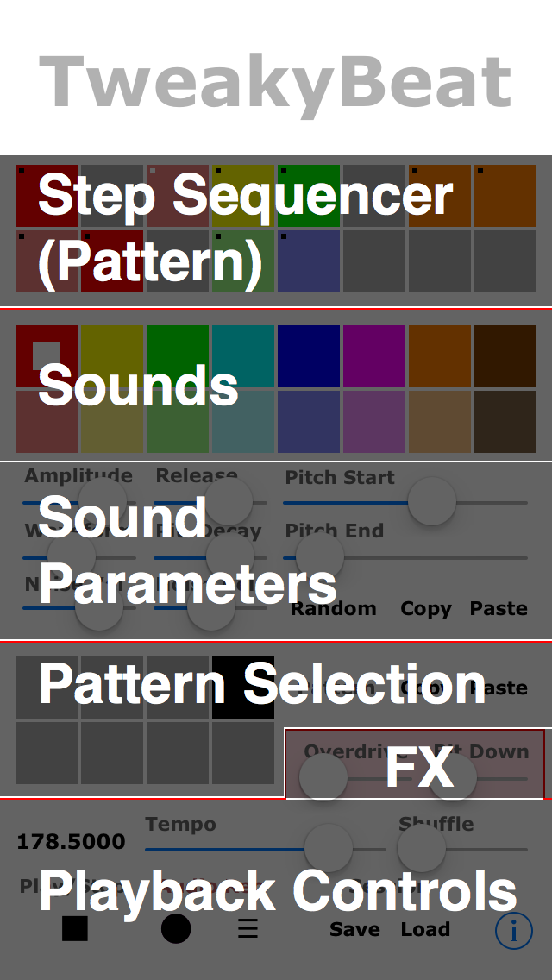Select the bright navy blue sound pad
The image size is (552, 980).
coord(309,356)
